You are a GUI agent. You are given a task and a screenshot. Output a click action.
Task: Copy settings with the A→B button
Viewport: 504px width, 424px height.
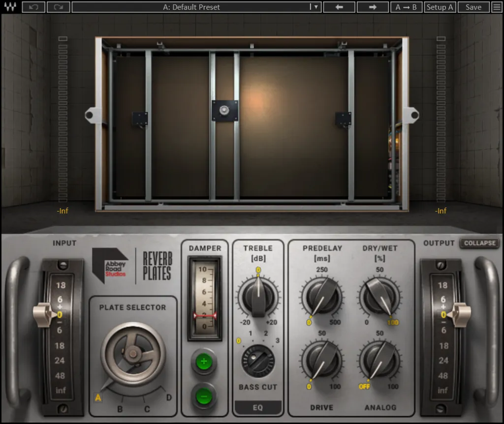pyautogui.click(x=407, y=7)
